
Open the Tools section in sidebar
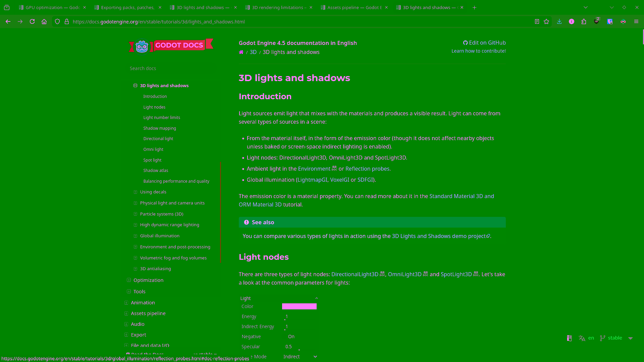point(140,292)
